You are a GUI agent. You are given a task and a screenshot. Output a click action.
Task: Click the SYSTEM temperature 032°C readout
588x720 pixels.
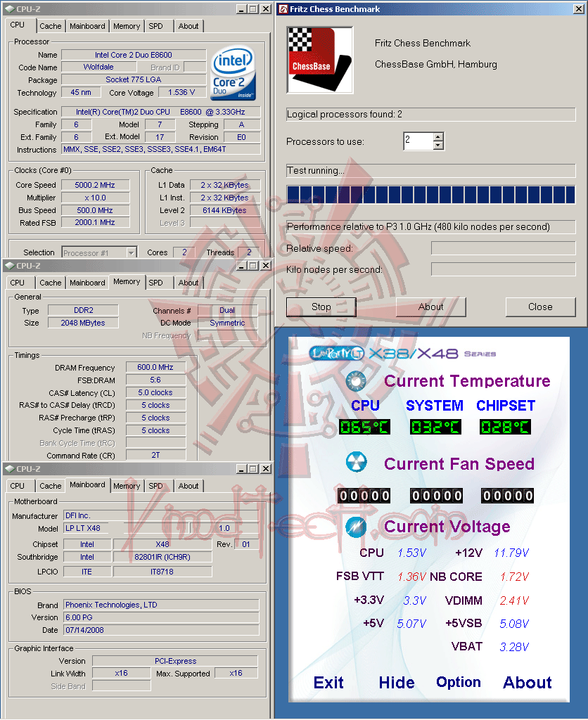pyautogui.click(x=435, y=427)
